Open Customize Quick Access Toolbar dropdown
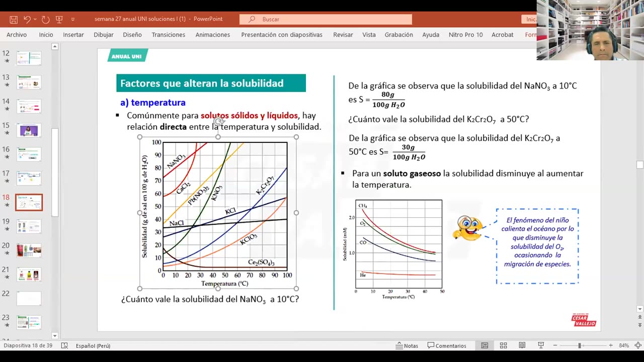This screenshot has height=362, width=644. pyautogui.click(x=72, y=19)
